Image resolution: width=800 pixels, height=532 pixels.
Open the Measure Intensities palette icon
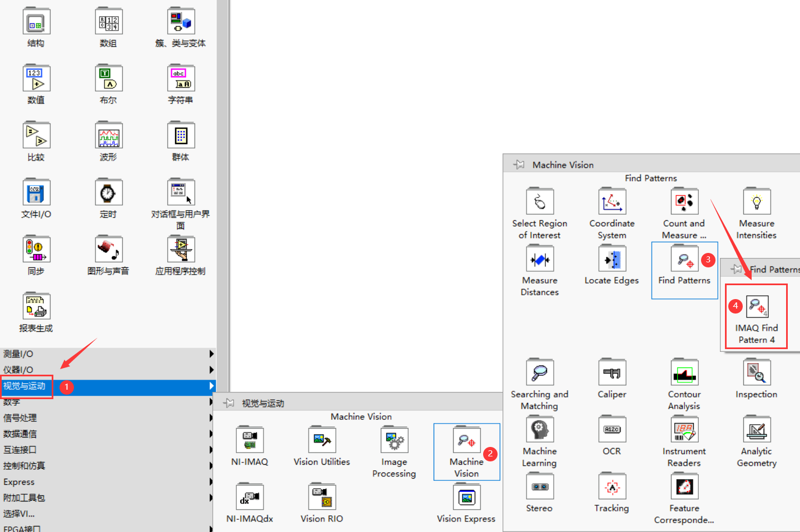tap(757, 202)
